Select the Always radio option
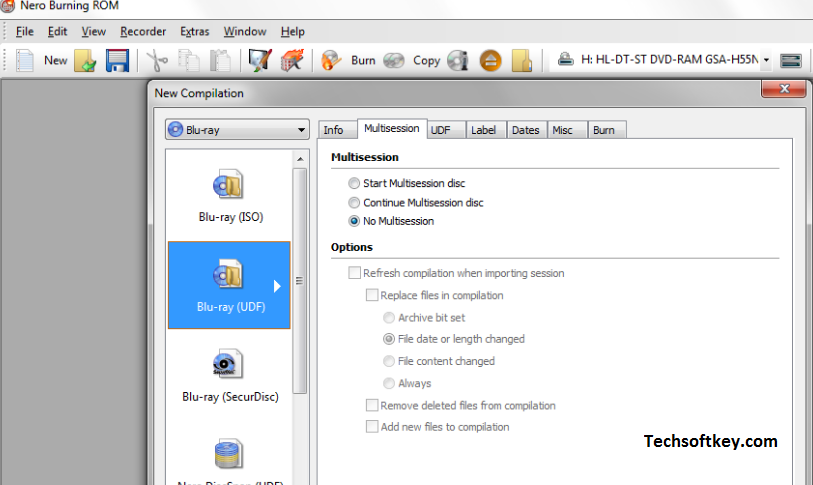813x485 pixels. (x=388, y=383)
